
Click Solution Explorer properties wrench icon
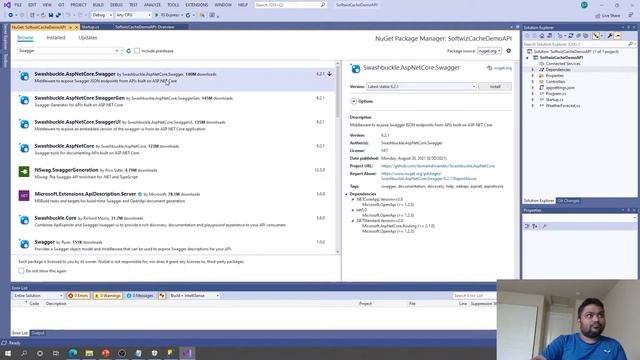click(610, 36)
